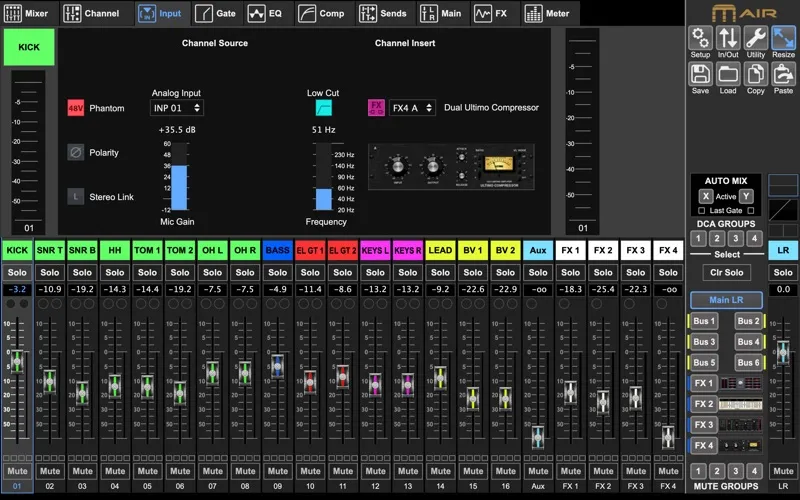Toggle Auto Mix X group
800x500 pixels.
click(706, 196)
